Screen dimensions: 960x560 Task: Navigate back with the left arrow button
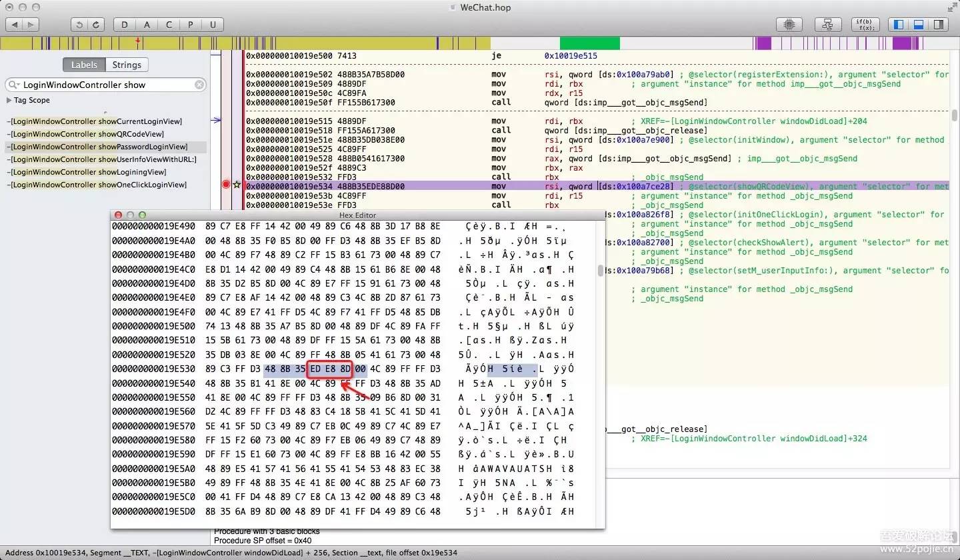(14, 25)
